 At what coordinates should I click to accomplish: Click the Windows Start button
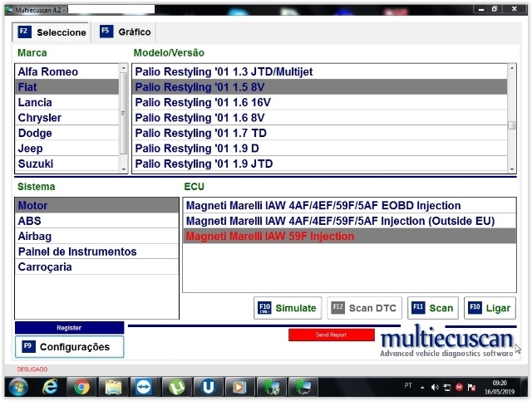[17, 386]
